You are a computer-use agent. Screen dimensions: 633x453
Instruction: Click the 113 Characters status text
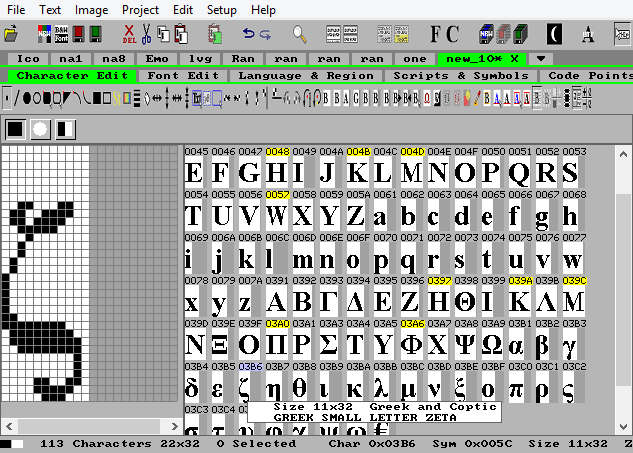pos(96,444)
